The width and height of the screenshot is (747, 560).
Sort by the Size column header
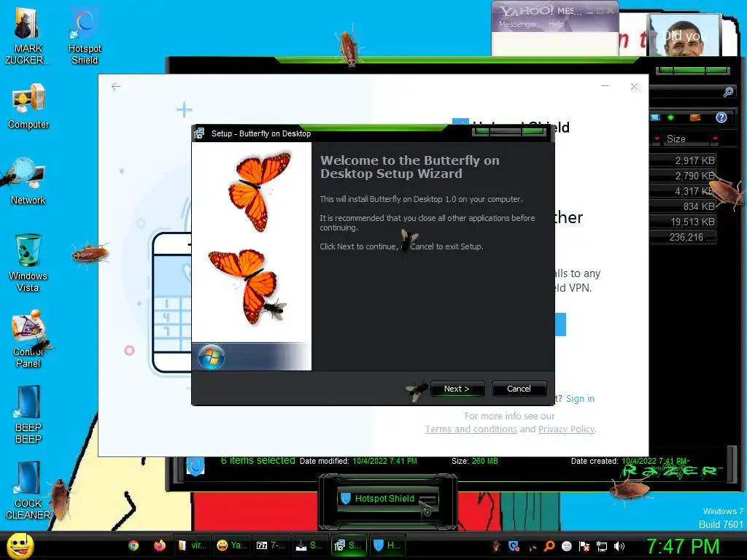(686, 139)
